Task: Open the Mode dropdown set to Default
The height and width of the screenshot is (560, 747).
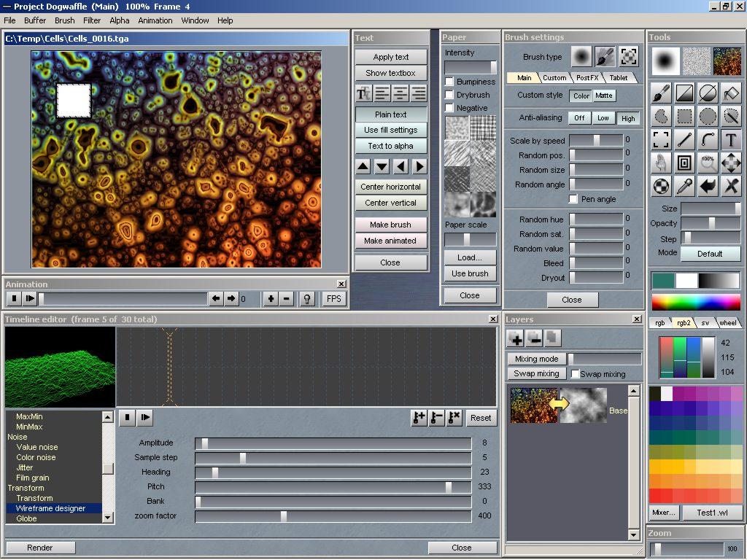Action: click(x=710, y=254)
